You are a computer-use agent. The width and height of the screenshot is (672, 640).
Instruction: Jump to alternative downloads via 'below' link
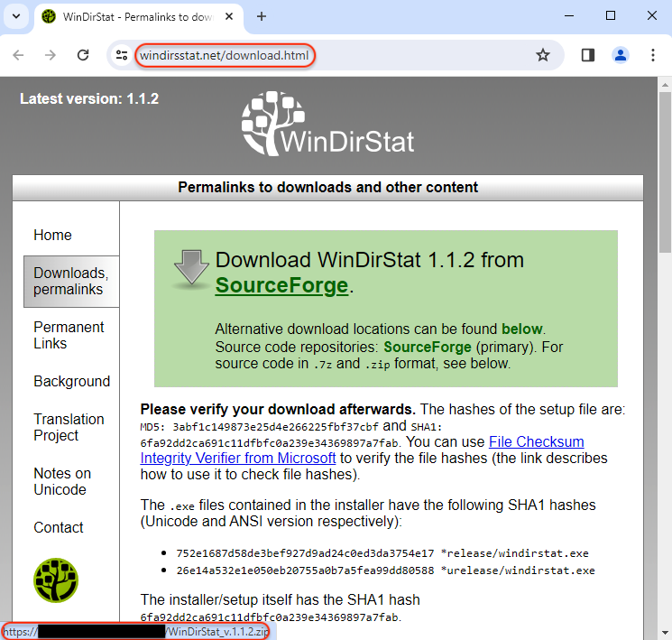point(521,329)
